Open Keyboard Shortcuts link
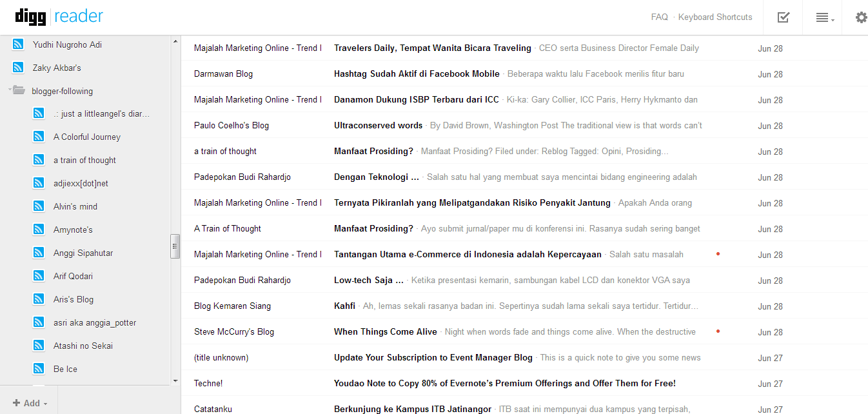 pyautogui.click(x=715, y=17)
